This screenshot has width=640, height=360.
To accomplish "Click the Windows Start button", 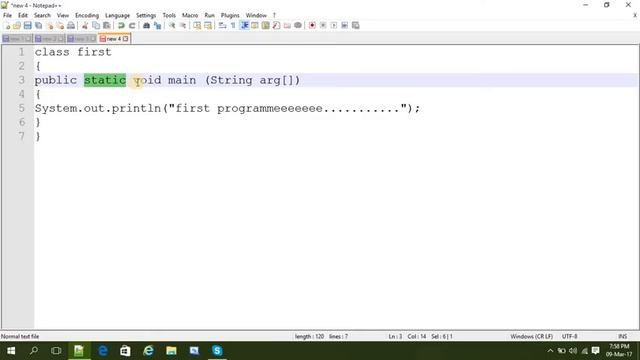I will [11, 351].
